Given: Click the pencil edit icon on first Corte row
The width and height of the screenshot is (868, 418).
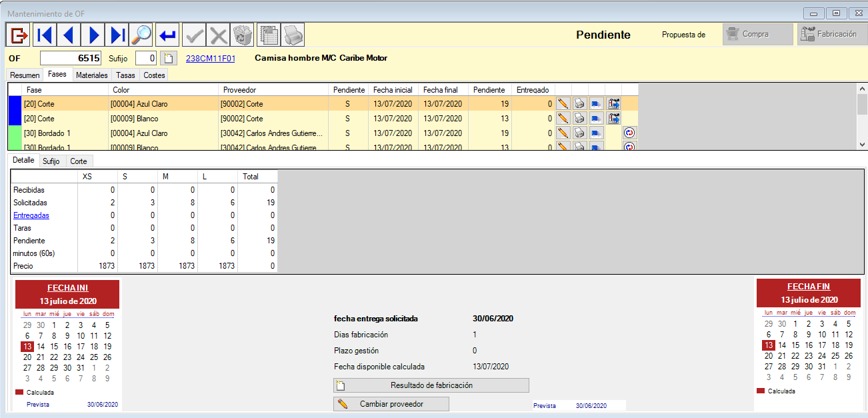Looking at the screenshot, I should click(563, 104).
